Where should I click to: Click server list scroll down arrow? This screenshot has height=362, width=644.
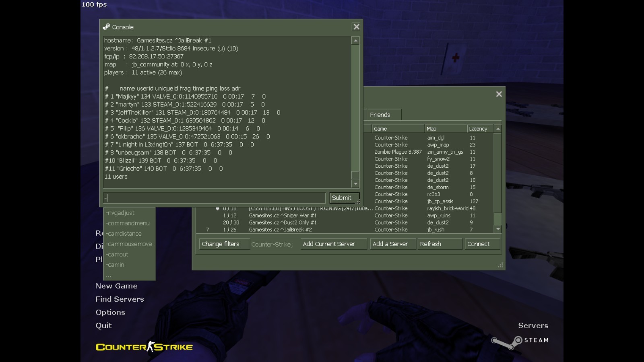pos(498,229)
